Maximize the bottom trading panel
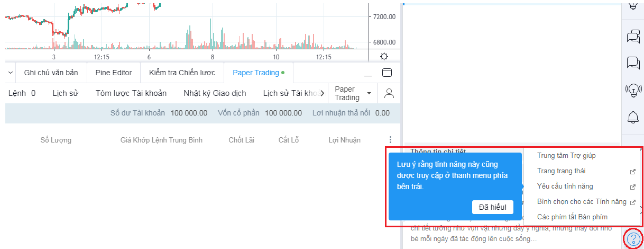This screenshot has height=249, width=644. click(387, 73)
